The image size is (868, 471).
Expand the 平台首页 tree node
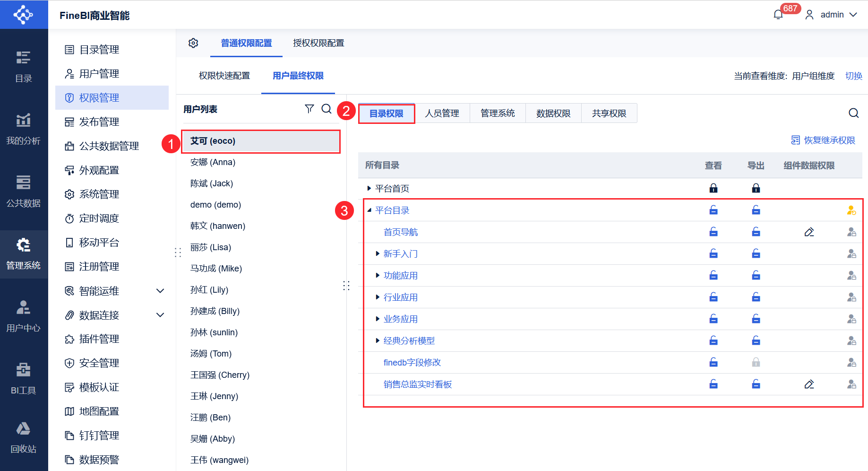coord(369,189)
